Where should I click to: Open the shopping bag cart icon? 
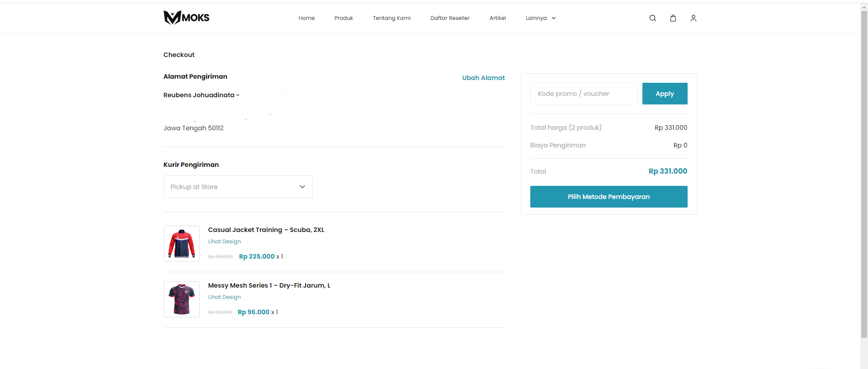pyautogui.click(x=673, y=18)
